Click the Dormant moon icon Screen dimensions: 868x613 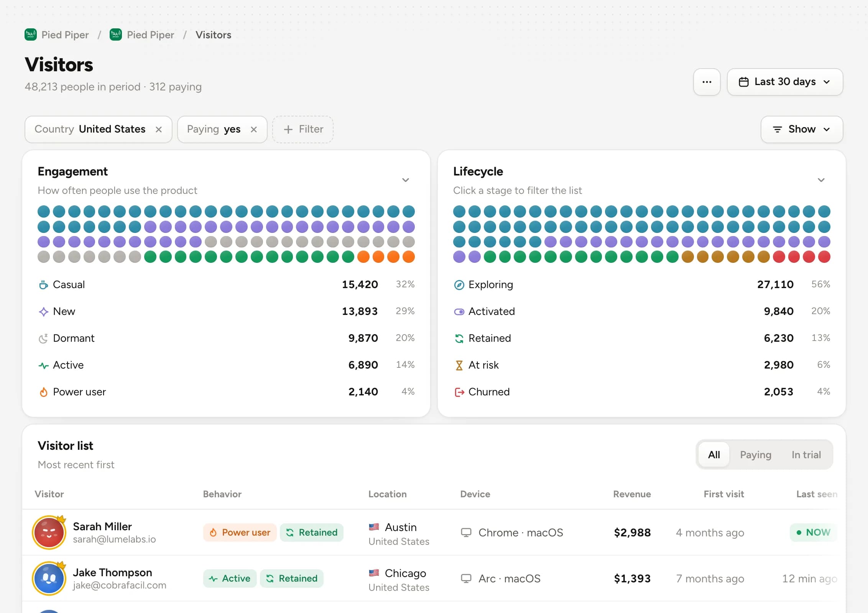43,338
